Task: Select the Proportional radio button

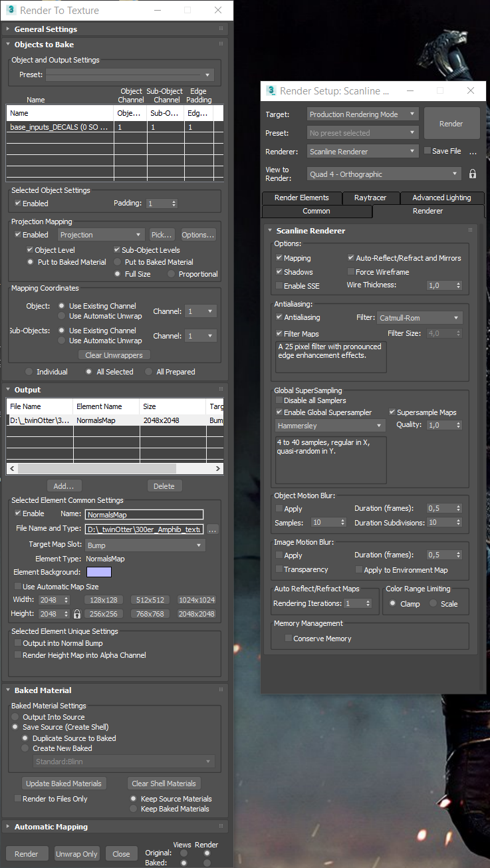Action: tap(172, 274)
